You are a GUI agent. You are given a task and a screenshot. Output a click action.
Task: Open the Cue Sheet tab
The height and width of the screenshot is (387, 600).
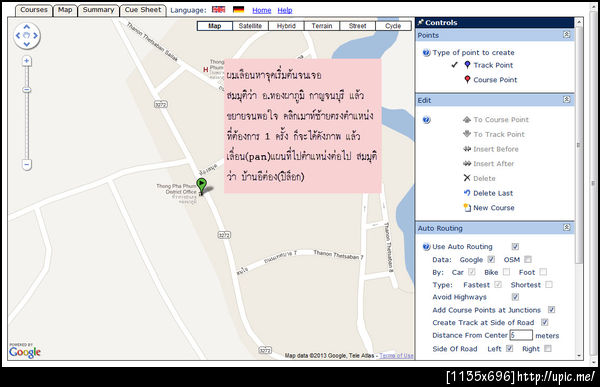[143, 10]
